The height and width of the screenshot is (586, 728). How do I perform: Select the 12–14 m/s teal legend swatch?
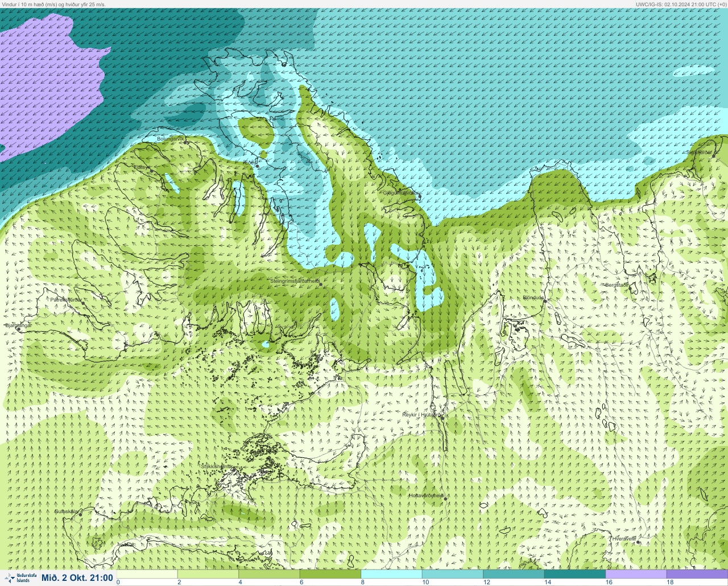point(514,574)
